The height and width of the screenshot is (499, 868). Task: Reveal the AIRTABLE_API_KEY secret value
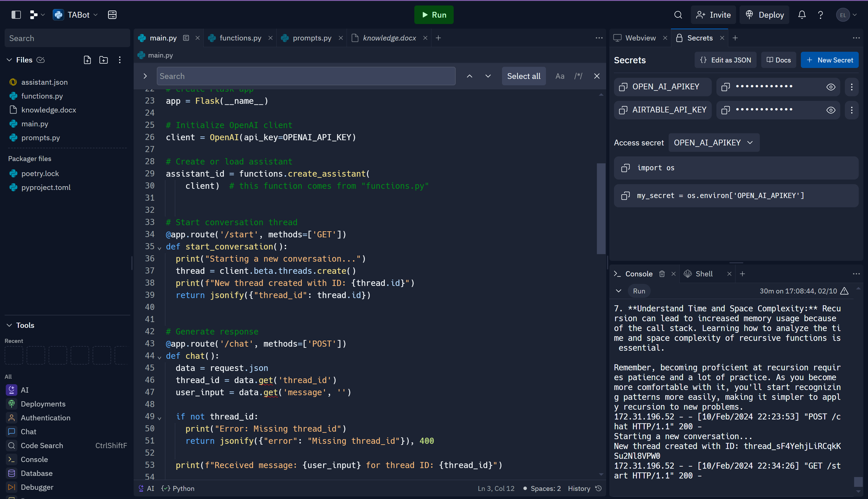(x=831, y=110)
